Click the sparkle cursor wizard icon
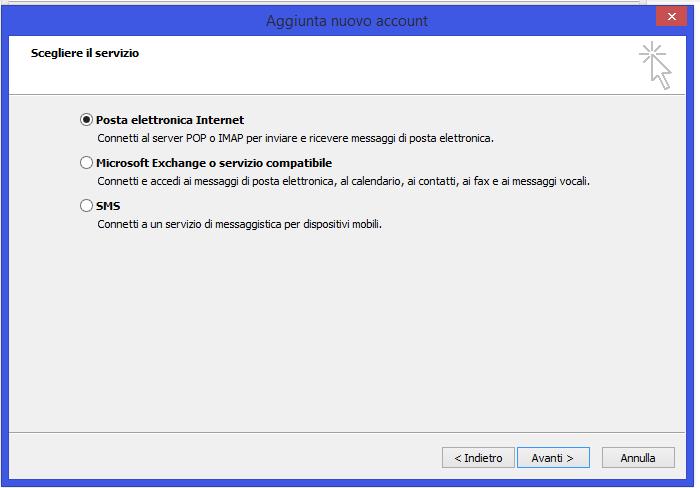 pos(655,65)
